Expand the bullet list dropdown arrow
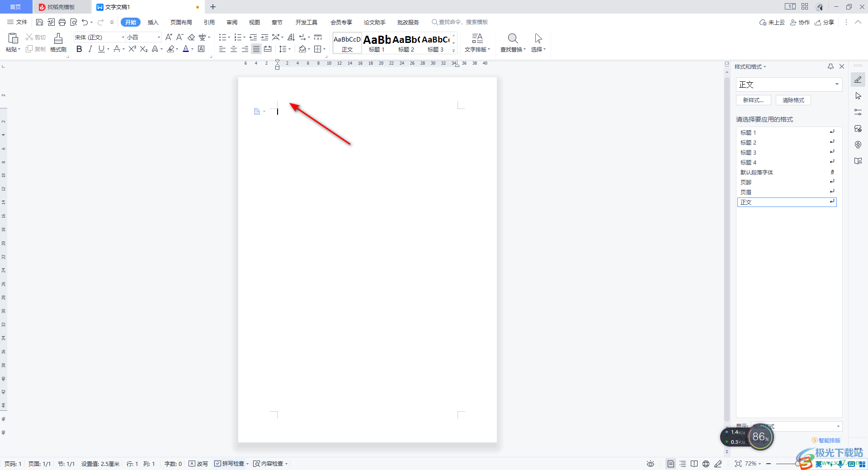 tap(229, 38)
